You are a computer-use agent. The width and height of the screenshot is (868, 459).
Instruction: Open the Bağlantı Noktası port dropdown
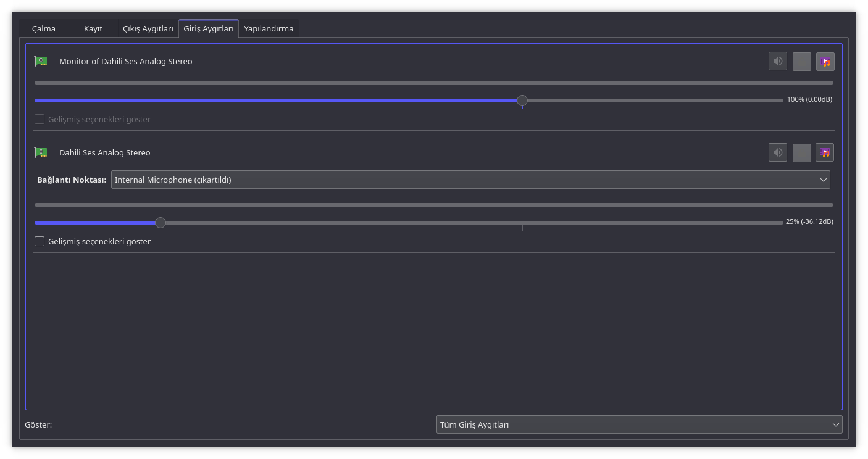click(470, 180)
